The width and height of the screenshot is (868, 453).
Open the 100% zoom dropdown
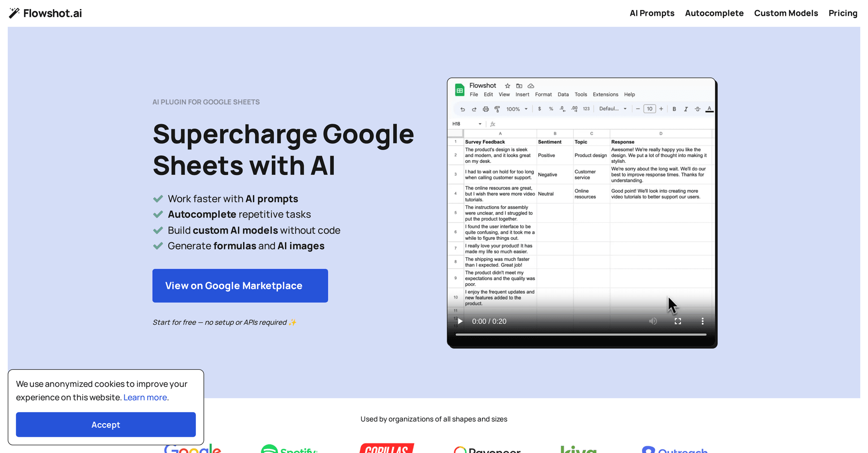pos(517,109)
